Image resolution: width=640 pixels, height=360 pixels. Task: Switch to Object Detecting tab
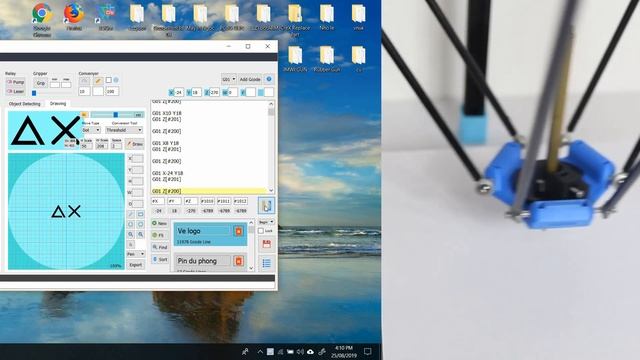pyautogui.click(x=24, y=104)
